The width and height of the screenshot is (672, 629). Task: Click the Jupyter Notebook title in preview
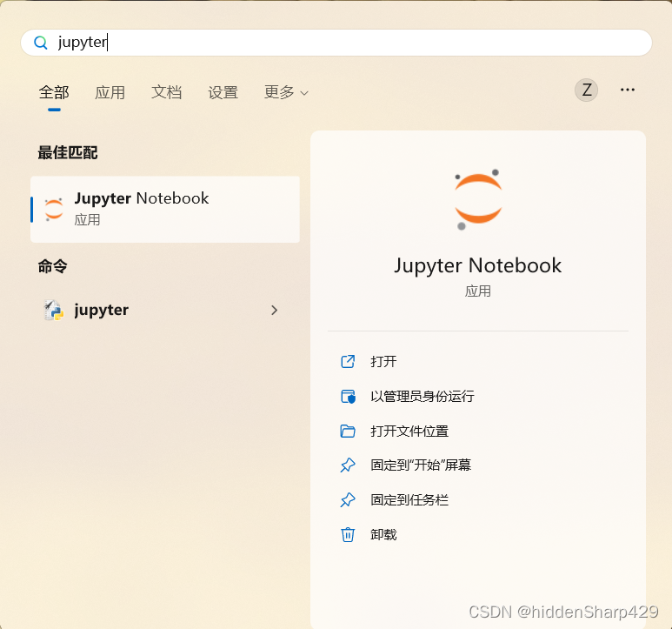pos(478,265)
